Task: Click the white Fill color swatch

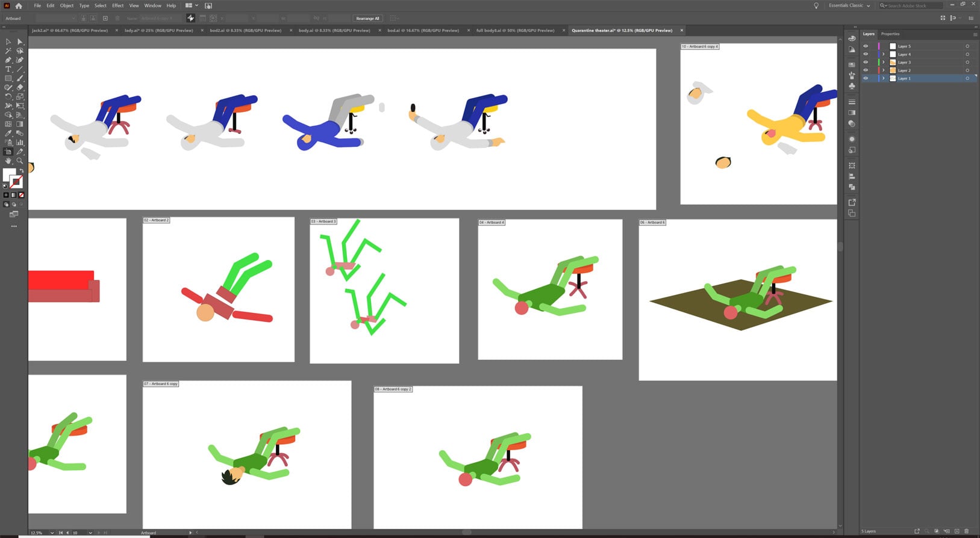Action: (9, 175)
